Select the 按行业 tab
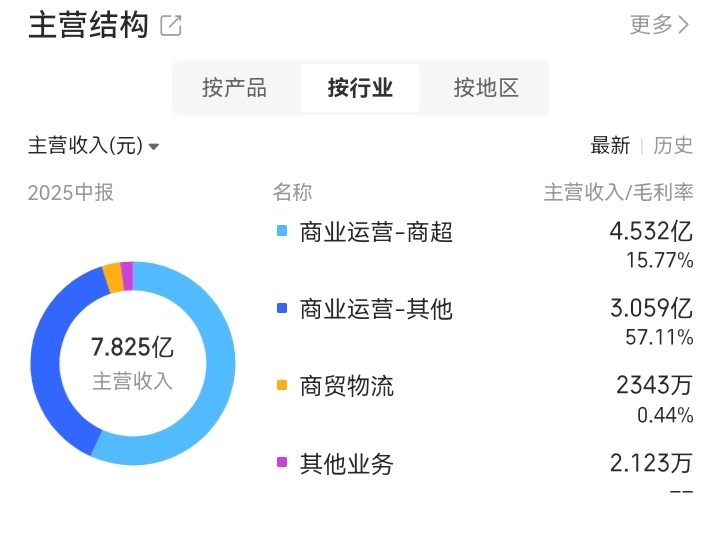 360,88
